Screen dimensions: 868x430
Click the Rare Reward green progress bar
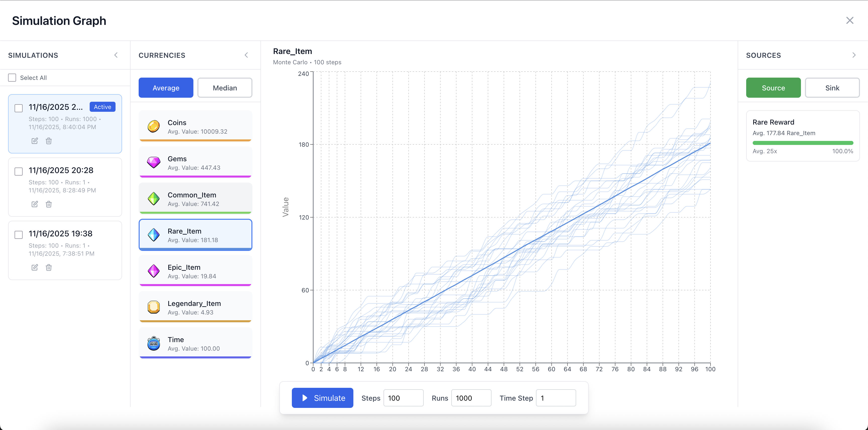(803, 143)
